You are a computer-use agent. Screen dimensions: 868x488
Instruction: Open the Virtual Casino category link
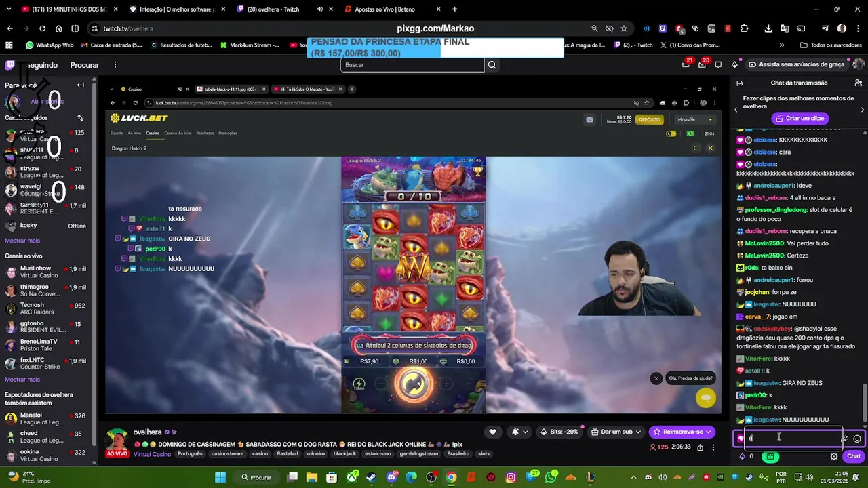click(152, 454)
